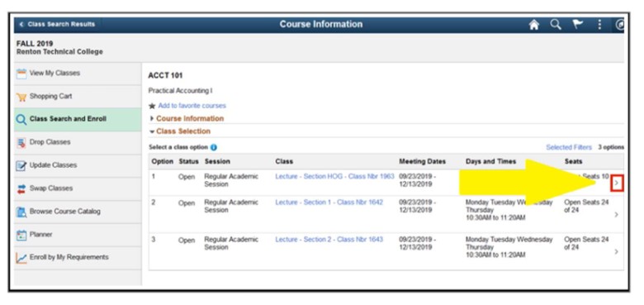Open the notifications flag icon
This screenshot has height=305, width=644.
(578, 25)
